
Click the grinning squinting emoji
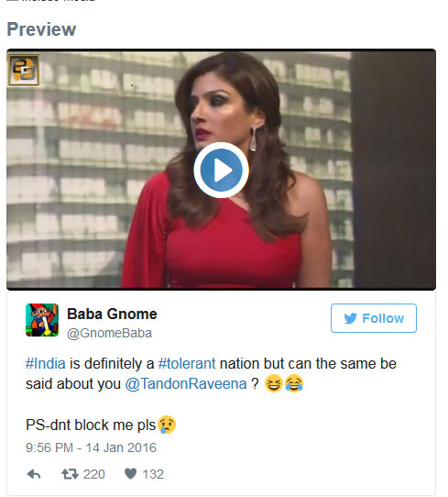click(274, 383)
